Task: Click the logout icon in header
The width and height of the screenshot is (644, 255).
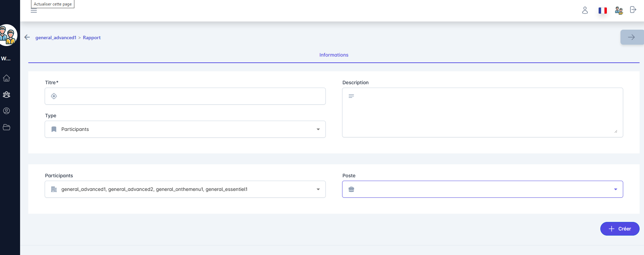Action: [633, 10]
